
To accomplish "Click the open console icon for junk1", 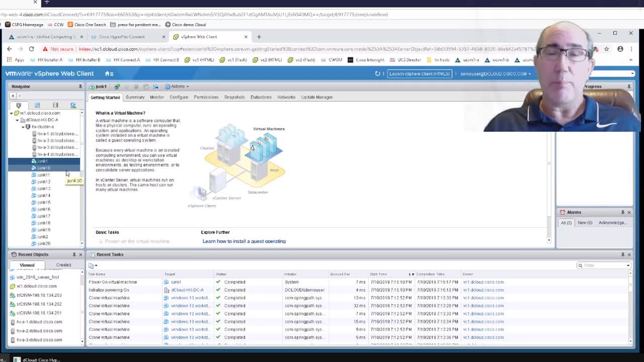I will click(x=117, y=86).
